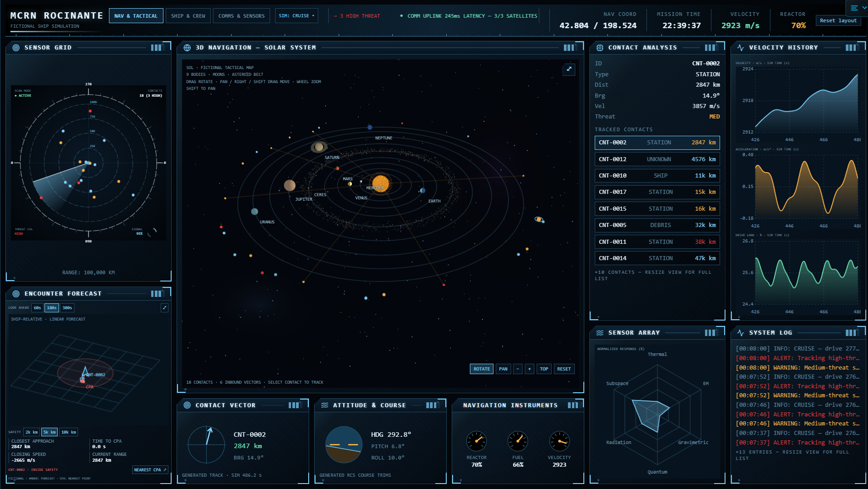Open the SHIP & CREW tab
The width and height of the screenshot is (868, 489).
(x=188, y=16)
